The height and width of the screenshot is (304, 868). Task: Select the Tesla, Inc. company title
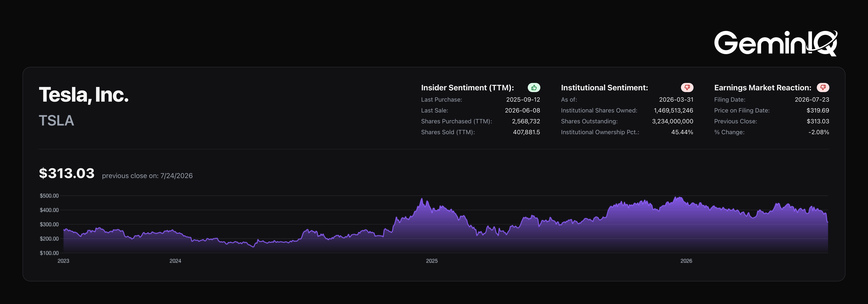[x=84, y=95]
